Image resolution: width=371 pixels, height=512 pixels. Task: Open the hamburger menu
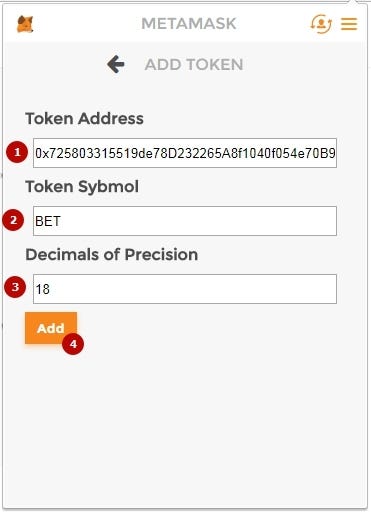click(x=349, y=24)
